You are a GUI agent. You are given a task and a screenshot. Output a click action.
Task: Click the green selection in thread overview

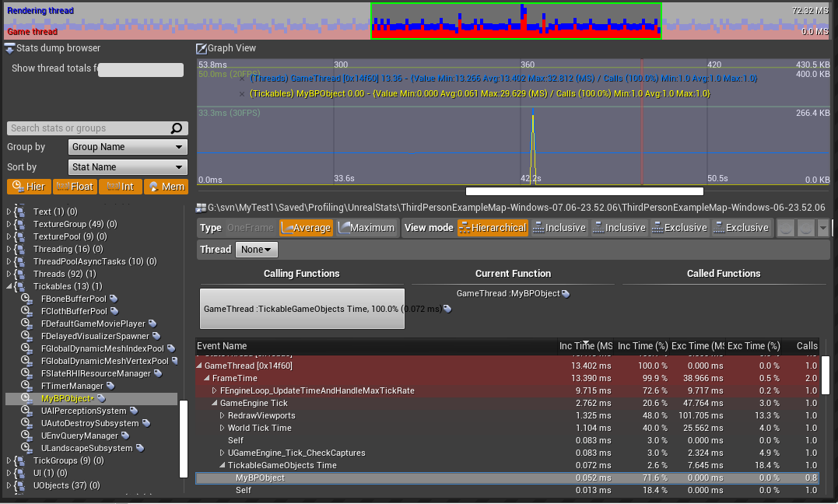click(x=517, y=21)
